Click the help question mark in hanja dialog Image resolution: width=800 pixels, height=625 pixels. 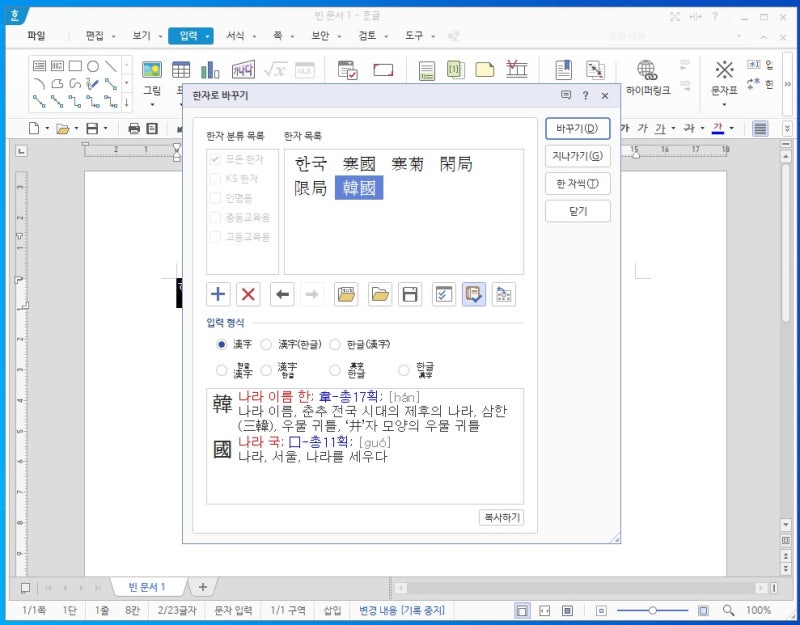coord(585,95)
